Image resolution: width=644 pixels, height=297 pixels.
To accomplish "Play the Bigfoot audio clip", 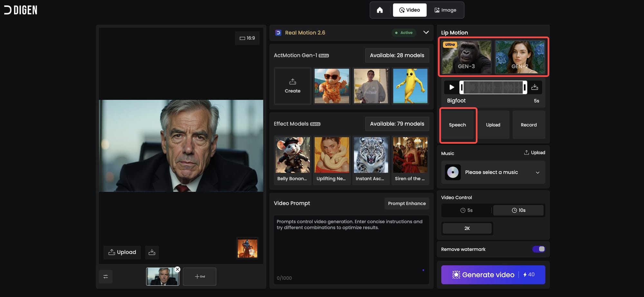I will click(451, 87).
